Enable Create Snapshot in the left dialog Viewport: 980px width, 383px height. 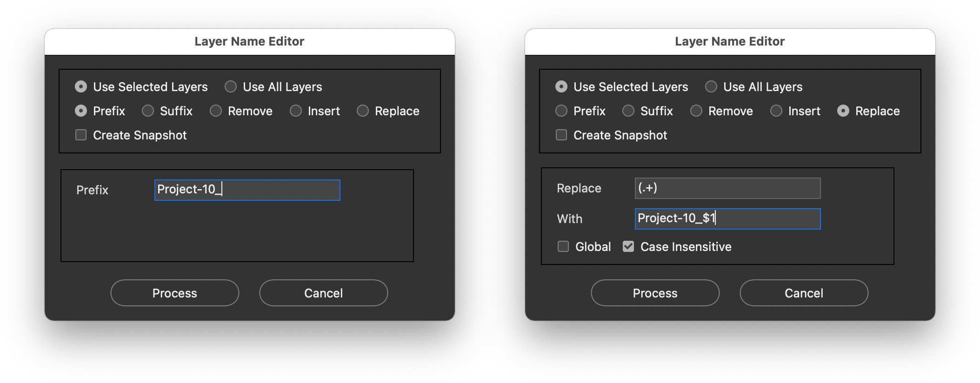point(80,135)
